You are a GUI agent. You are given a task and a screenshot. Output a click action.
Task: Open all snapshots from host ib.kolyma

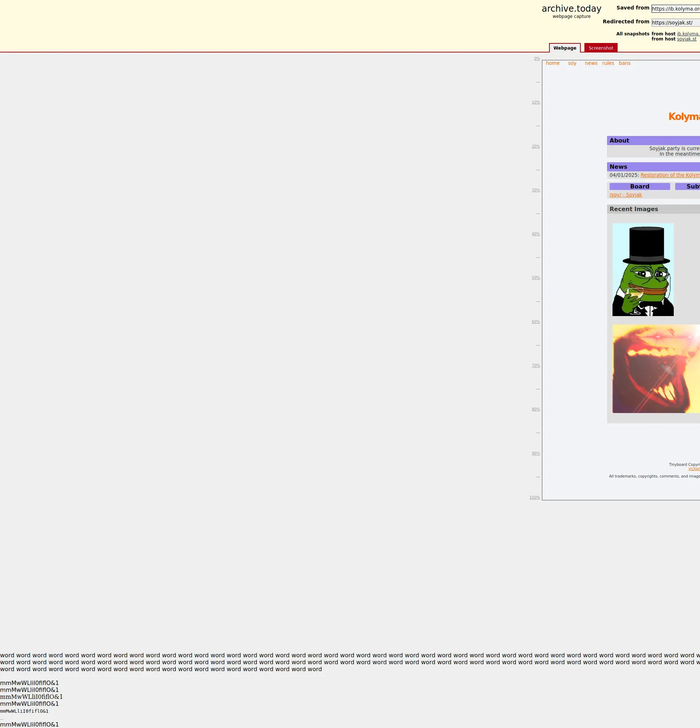click(x=688, y=34)
